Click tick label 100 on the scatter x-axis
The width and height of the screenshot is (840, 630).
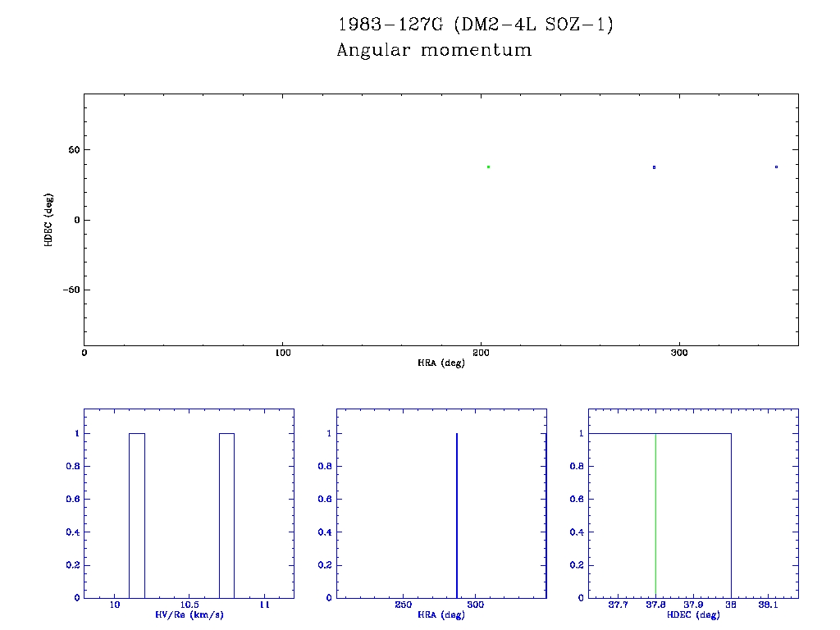[282, 353]
